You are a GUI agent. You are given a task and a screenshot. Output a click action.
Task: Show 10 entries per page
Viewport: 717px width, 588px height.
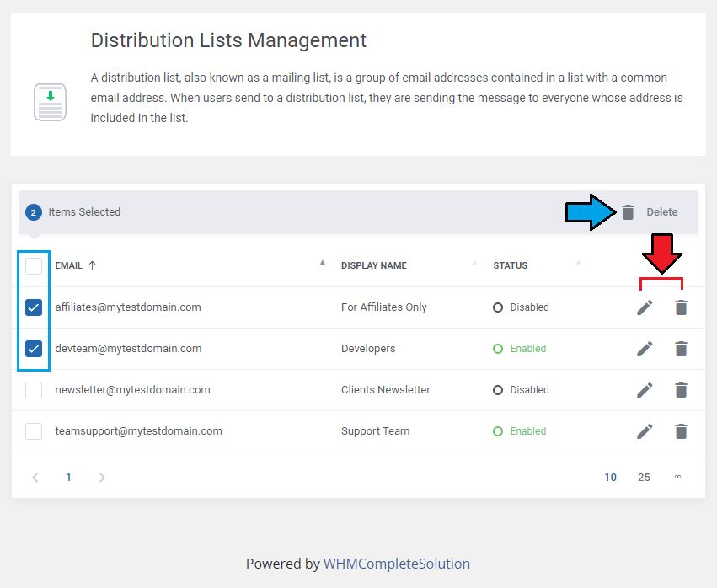click(611, 478)
